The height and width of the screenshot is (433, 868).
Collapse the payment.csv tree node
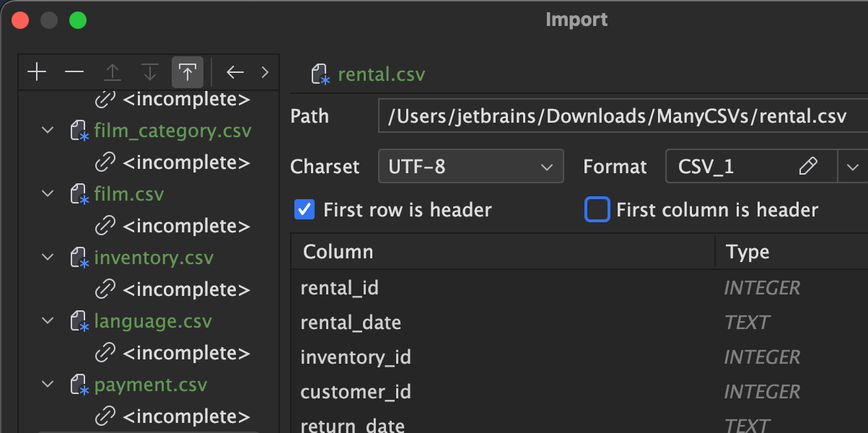click(48, 385)
